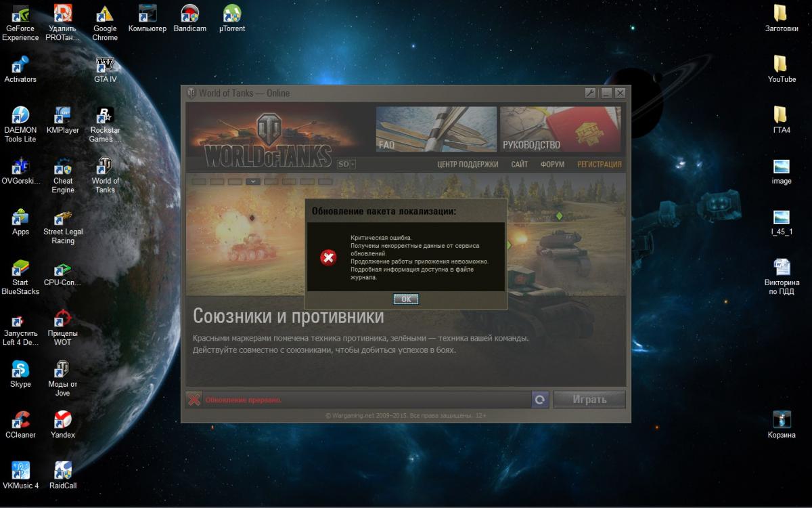Select the last slide indicator in the banner
The width and height of the screenshot is (812, 508).
(x=325, y=182)
